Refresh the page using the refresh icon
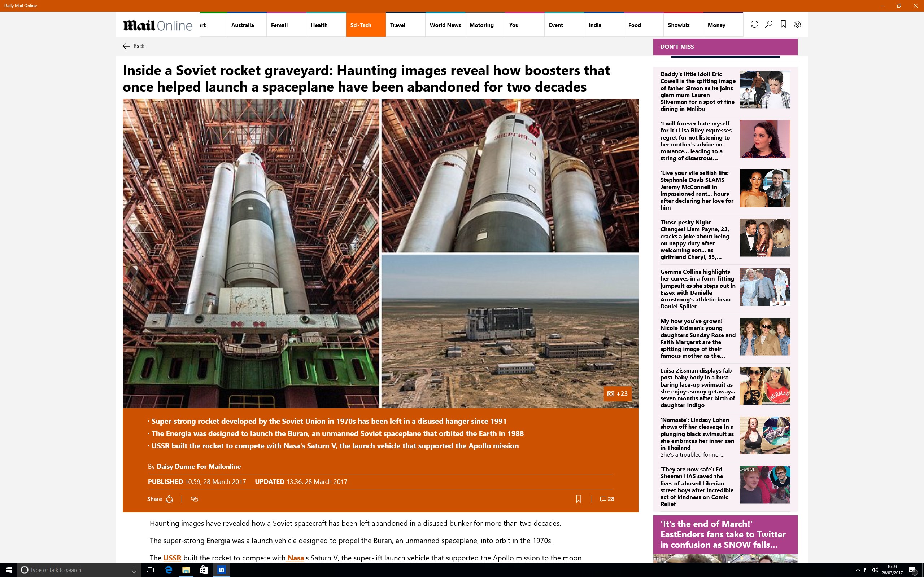 click(754, 24)
